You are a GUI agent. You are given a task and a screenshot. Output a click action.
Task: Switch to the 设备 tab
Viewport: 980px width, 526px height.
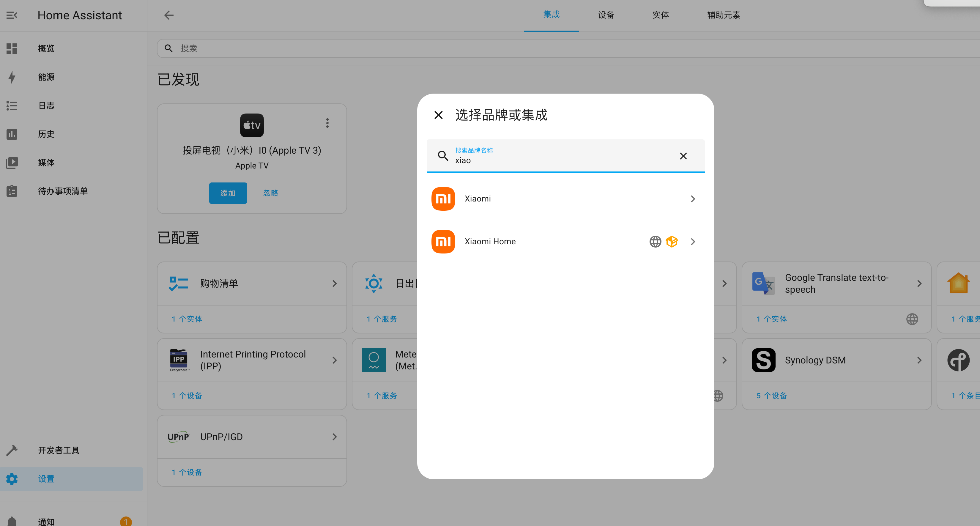[x=606, y=15]
